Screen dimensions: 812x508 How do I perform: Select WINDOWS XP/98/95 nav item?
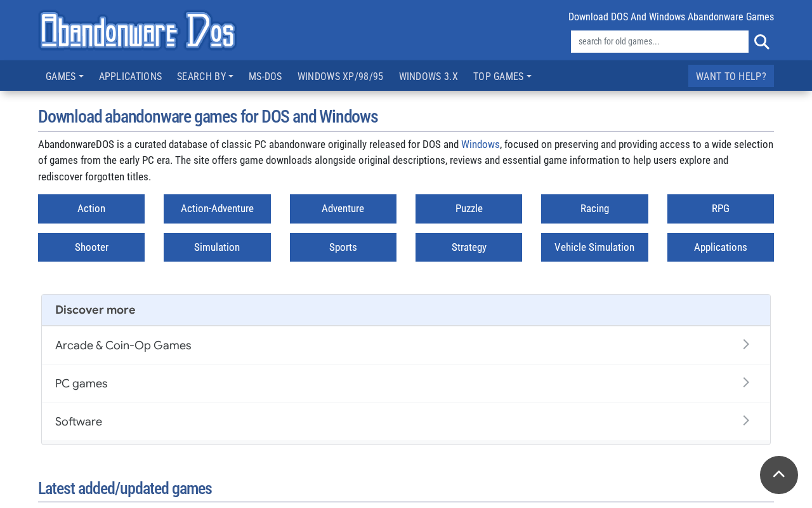(341, 76)
